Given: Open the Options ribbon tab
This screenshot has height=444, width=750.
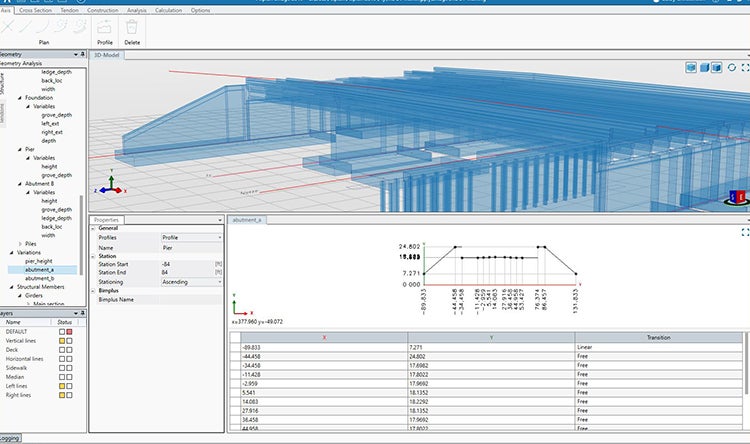Looking at the screenshot, I should pos(200,10).
